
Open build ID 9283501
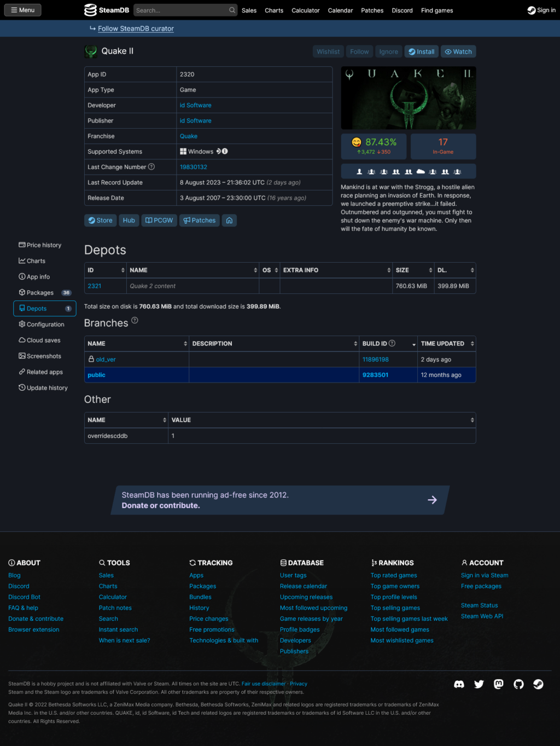tap(376, 375)
